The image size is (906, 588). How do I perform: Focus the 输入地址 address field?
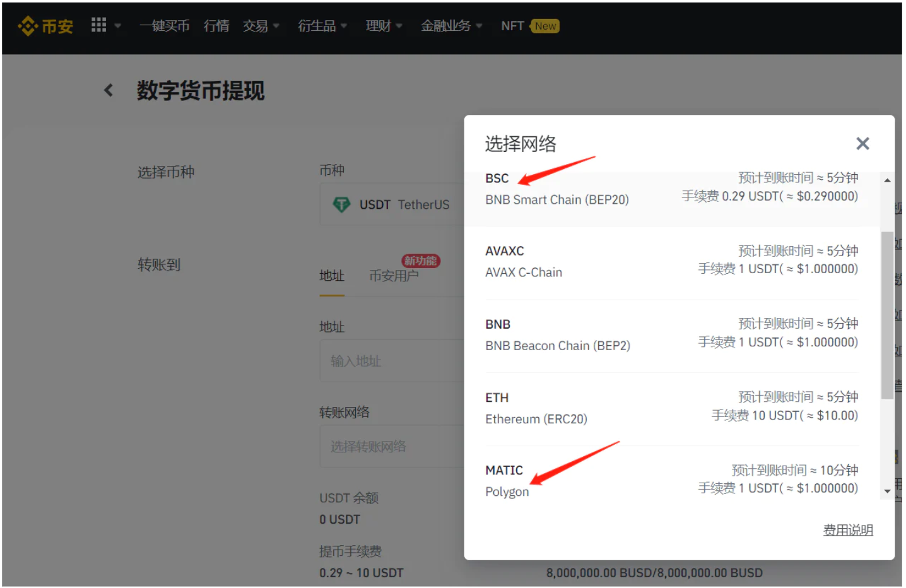click(392, 361)
